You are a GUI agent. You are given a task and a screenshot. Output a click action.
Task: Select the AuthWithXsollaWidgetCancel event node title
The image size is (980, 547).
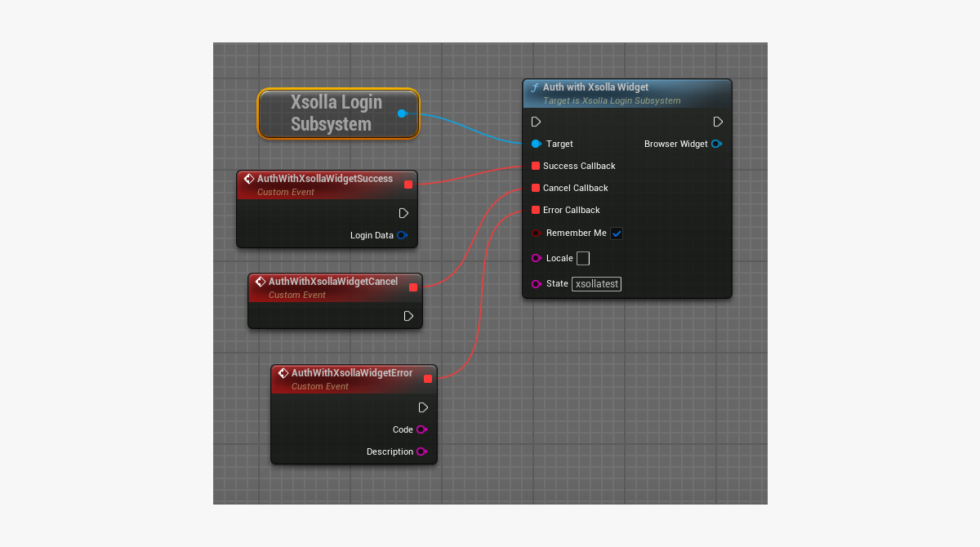click(332, 282)
